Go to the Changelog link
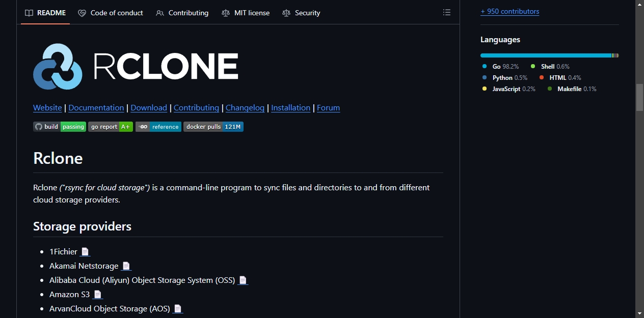The width and height of the screenshot is (644, 318). pyautogui.click(x=245, y=108)
